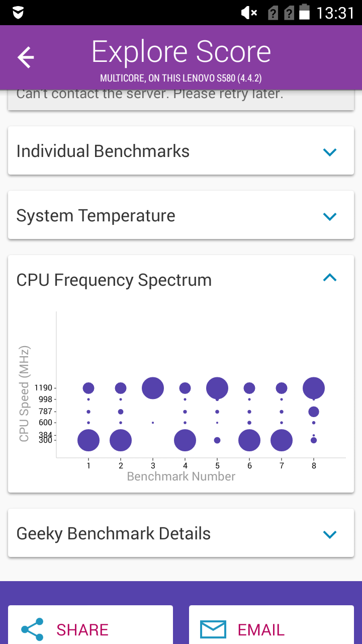Tap the Explore Score title
Image resolution: width=362 pixels, height=644 pixels.
tap(181, 51)
